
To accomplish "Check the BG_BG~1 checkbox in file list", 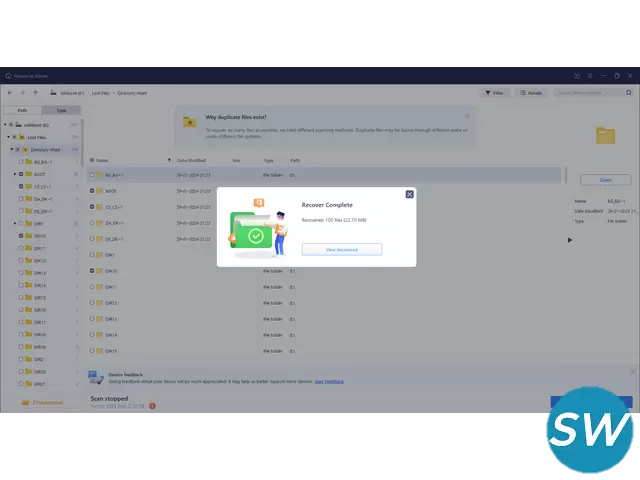I will pos(91,175).
